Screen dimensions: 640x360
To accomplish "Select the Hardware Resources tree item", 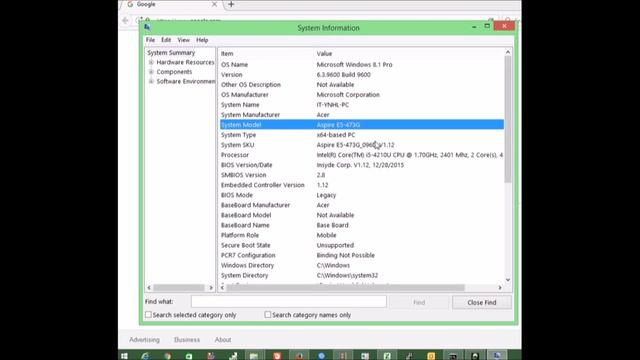I will coord(185,62).
